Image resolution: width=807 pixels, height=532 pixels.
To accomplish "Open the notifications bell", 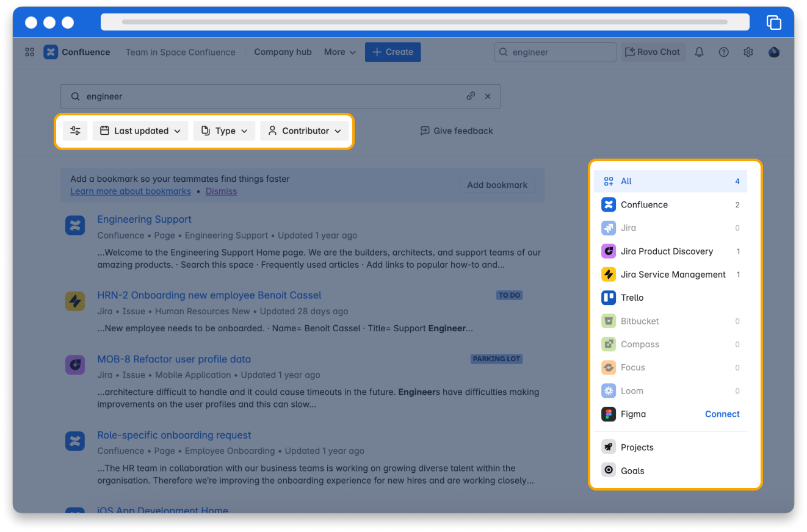I will (700, 52).
